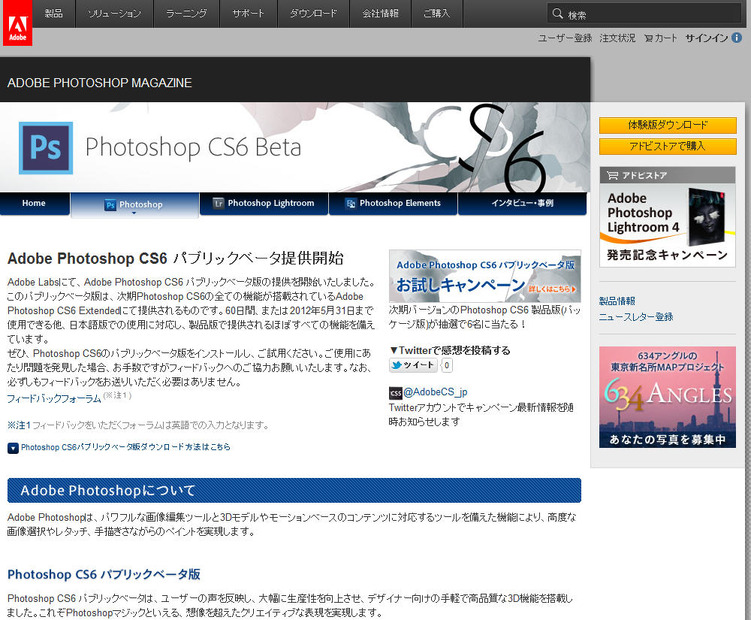
Task: Open the ニュースレター登録 link
Action: coord(636,317)
